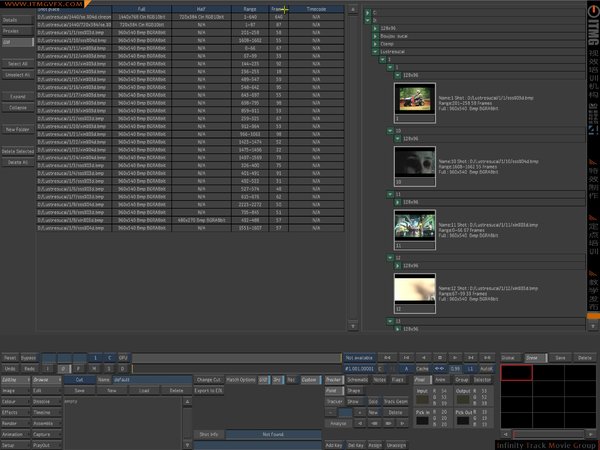Open the Timeline menu
Screen dimensions: 600x450
tap(46, 411)
